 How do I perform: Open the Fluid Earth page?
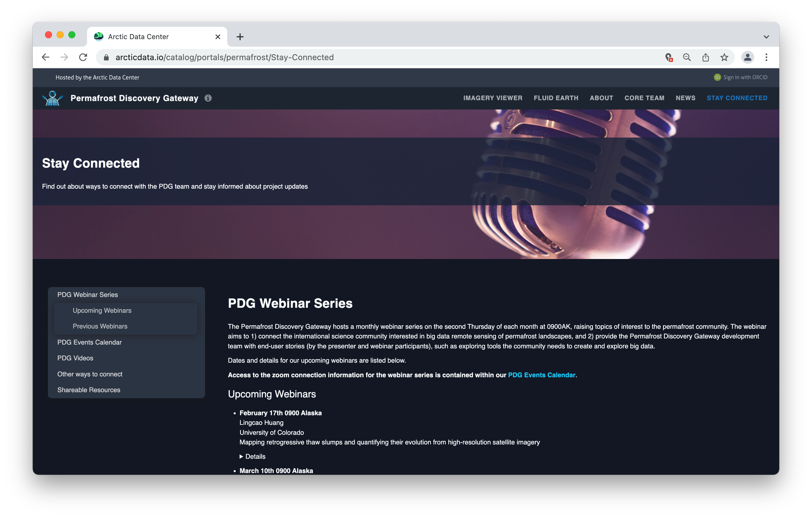pos(556,98)
